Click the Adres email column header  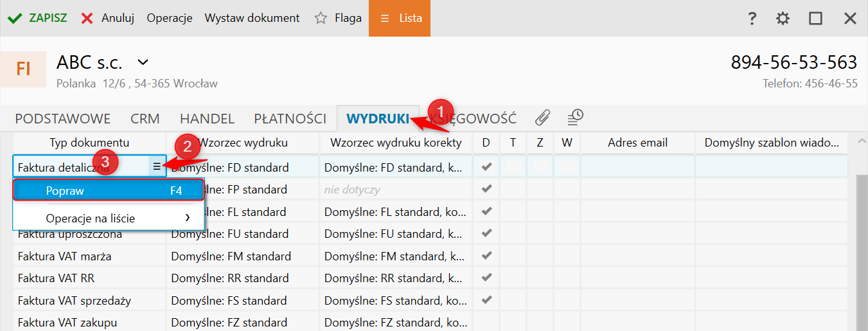[x=638, y=143]
